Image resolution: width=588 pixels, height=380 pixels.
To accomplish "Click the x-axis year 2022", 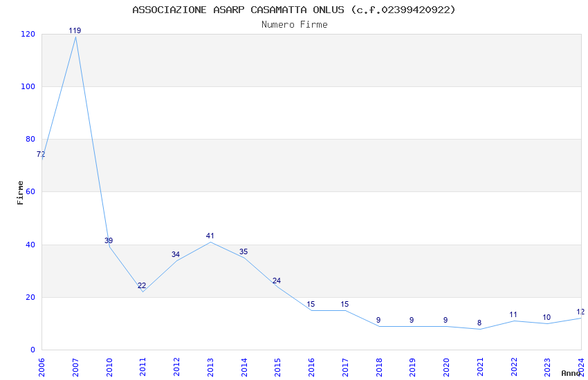I will (513, 368).
